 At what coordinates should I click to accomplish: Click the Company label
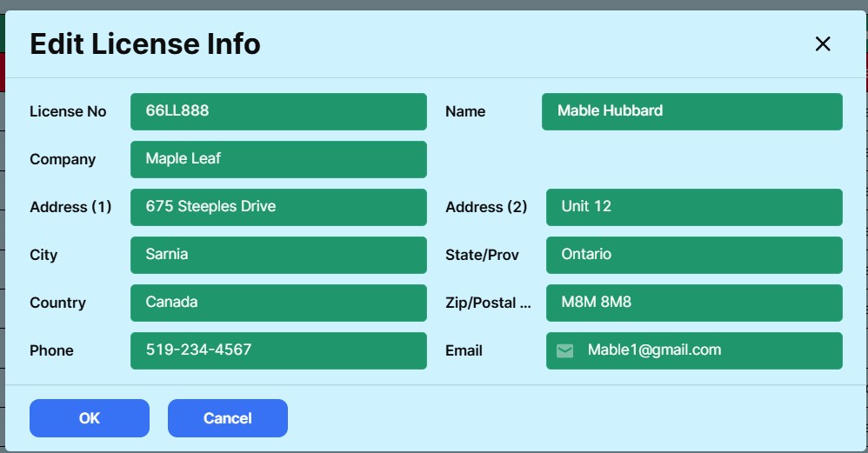(x=63, y=160)
